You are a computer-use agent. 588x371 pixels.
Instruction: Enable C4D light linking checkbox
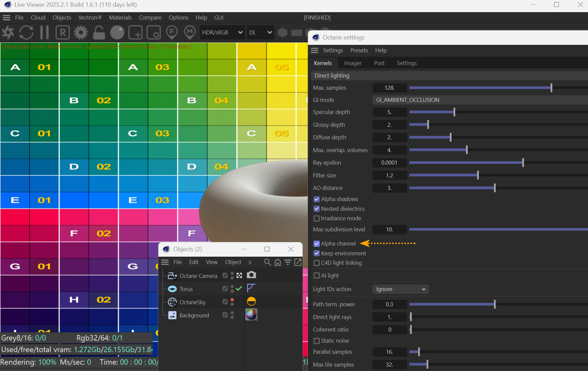[317, 263]
